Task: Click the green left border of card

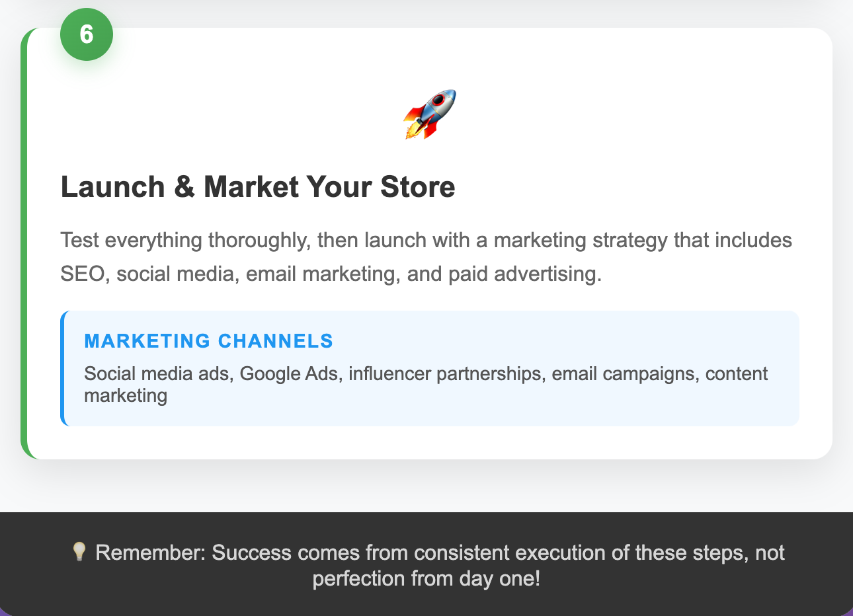Action: 24,243
